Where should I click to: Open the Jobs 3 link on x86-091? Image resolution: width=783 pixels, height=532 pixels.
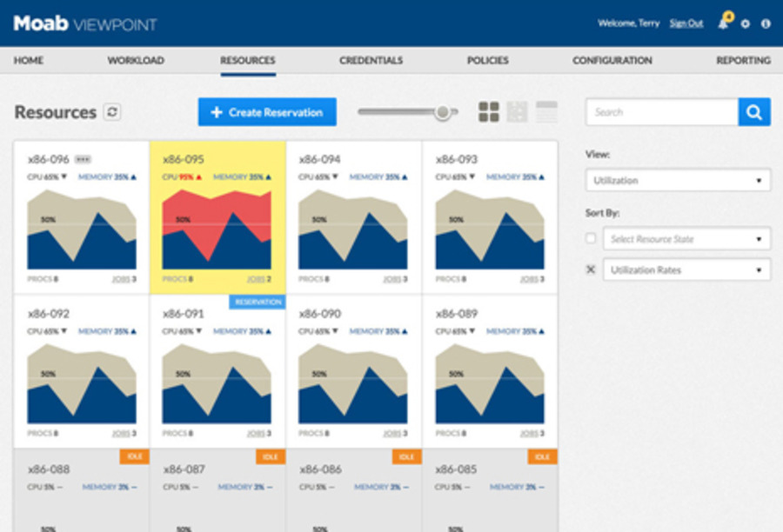coord(259,433)
